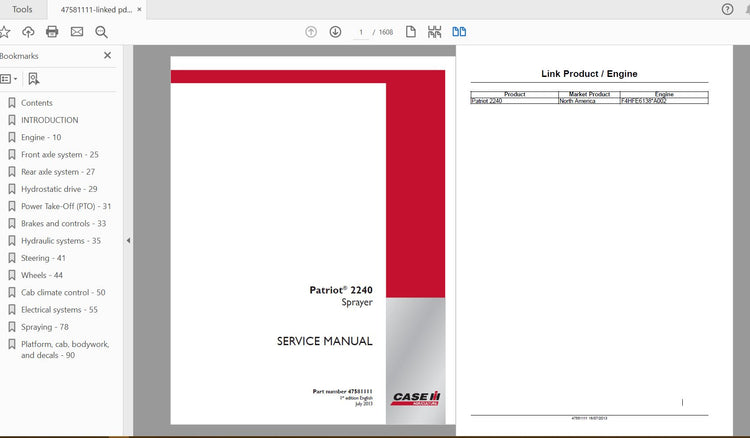The width and height of the screenshot is (750, 438).
Task: Select single page view icon
Action: (410, 32)
